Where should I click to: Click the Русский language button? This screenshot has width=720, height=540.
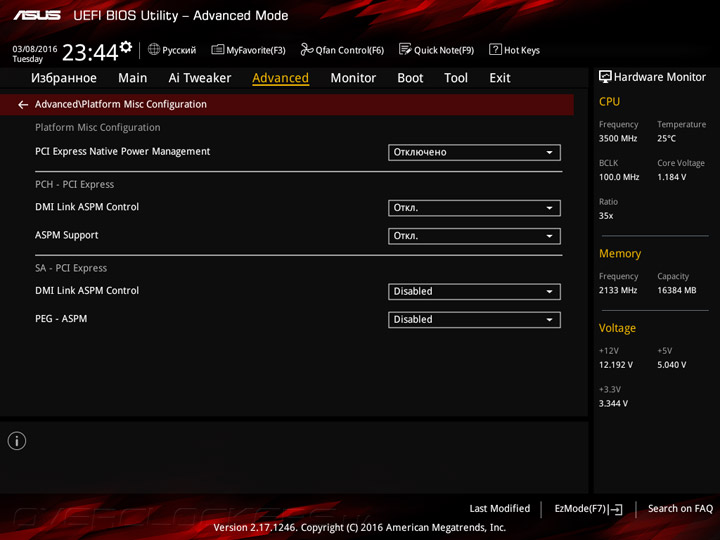pyautogui.click(x=172, y=50)
